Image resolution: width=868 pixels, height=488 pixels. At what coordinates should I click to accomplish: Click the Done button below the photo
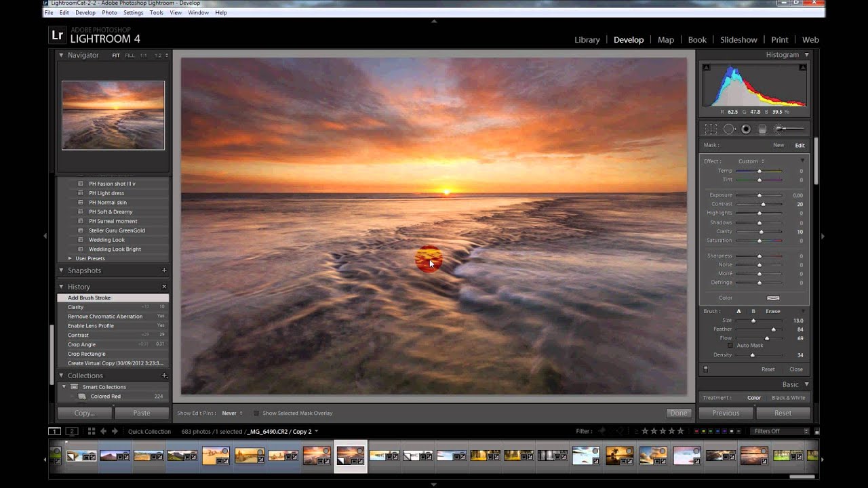678,413
